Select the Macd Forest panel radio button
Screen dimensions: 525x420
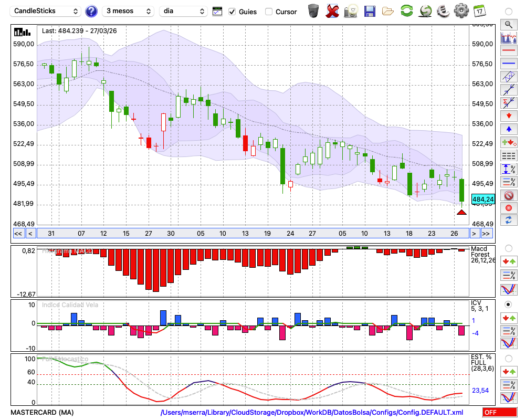(508, 248)
